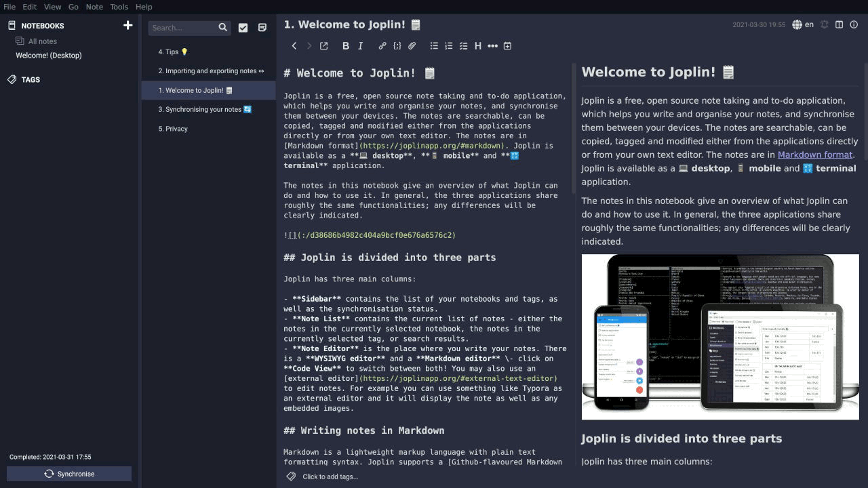Image resolution: width=868 pixels, height=488 pixels.
Task: Create a new note with the note icon
Action: click(262, 28)
